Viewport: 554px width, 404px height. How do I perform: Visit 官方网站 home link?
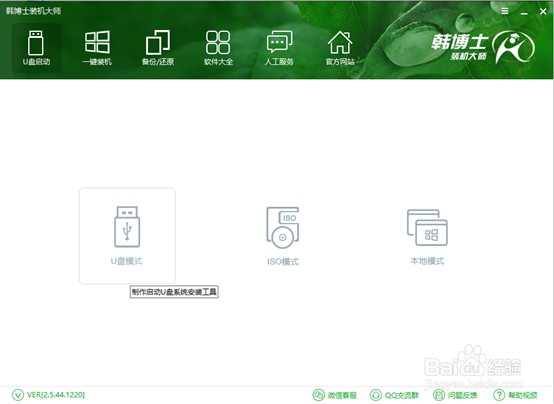coord(340,48)
